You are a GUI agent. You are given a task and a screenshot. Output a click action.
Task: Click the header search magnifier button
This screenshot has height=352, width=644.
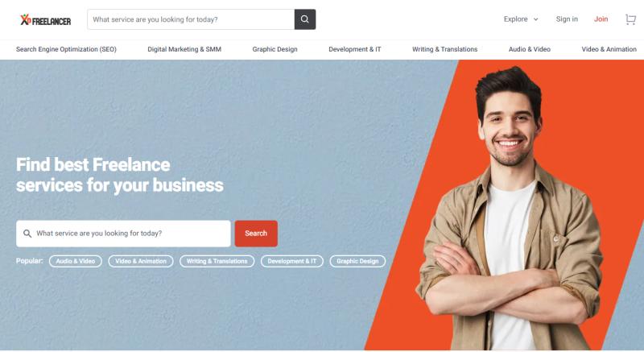[x=305, y=19]
